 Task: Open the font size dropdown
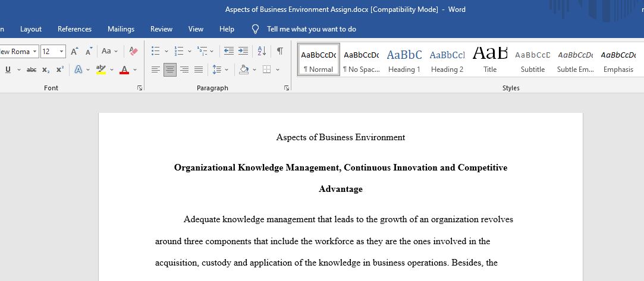click(62, 51)
